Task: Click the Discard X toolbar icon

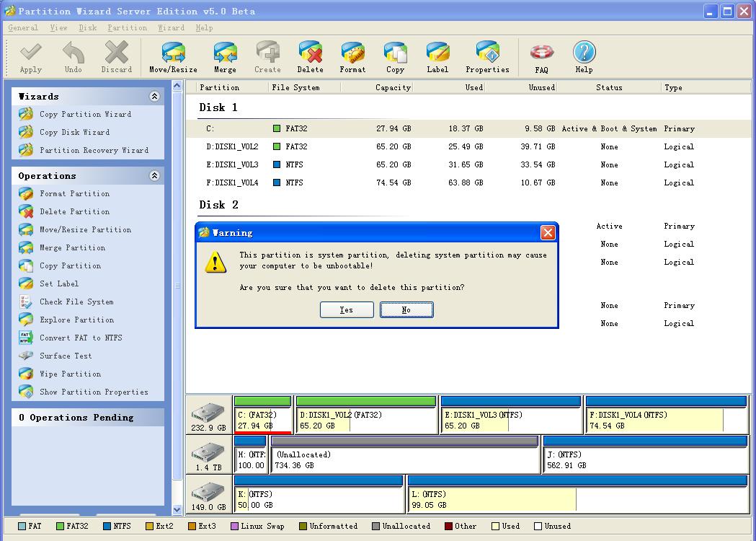Action: pyautogui.click(x=116, y=57)
